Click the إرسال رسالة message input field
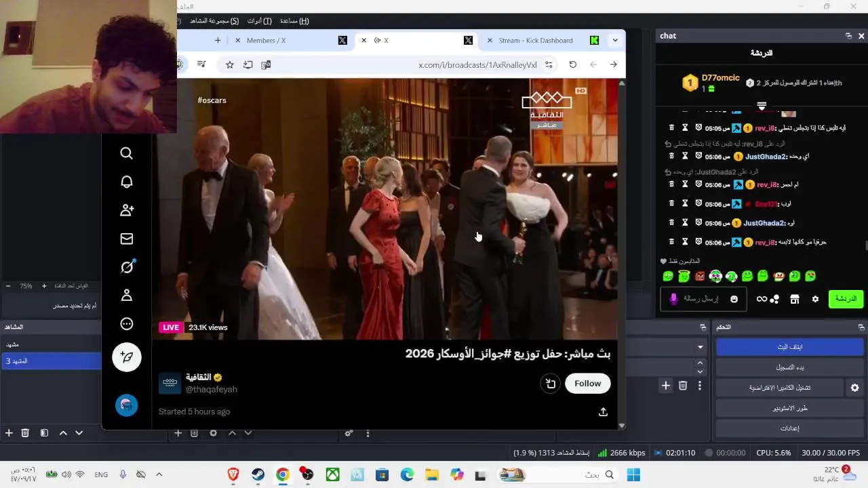Screen dimensions: 868x488 pyautogui.click(x=703, y=299)
